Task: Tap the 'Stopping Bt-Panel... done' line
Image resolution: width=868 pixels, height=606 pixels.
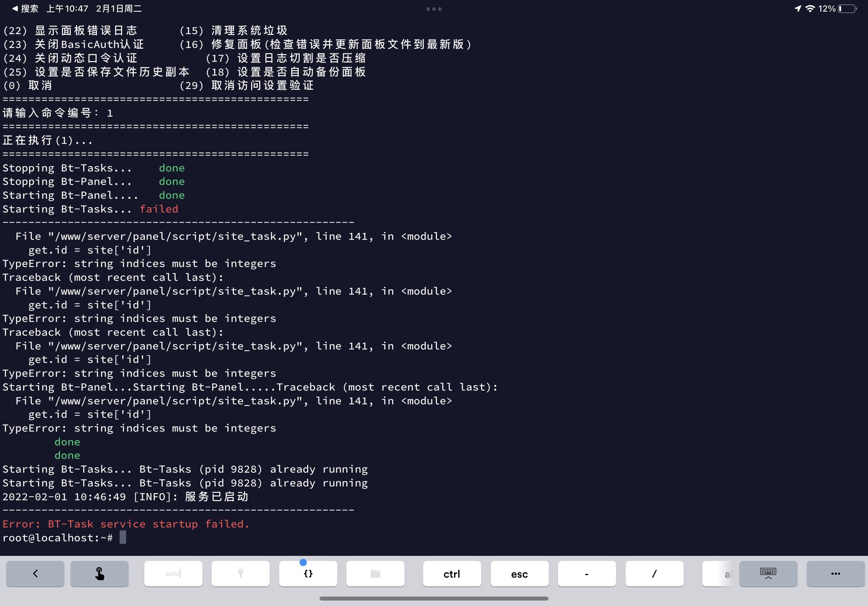Action: click(x=94, y=181)
